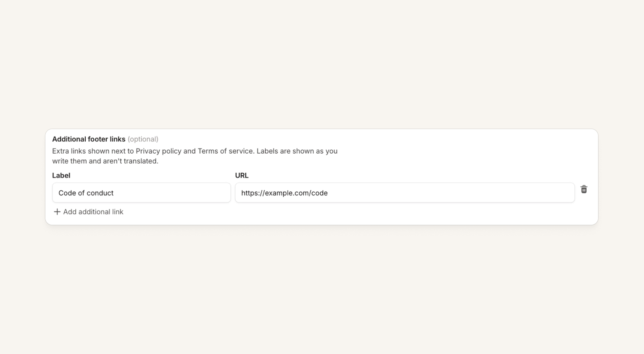Click the "aren't translated" line of description
The image size is (644, 354).
tap(105, 161)
